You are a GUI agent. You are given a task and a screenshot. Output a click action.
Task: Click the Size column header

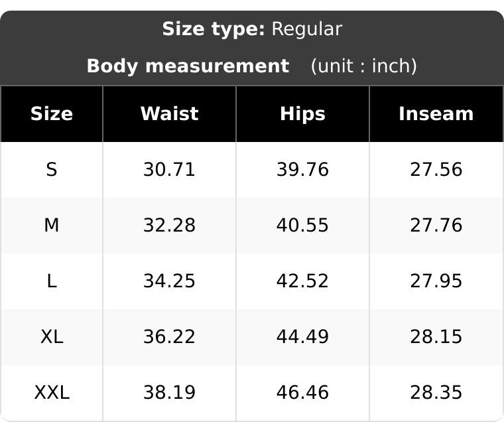[52, 114]
